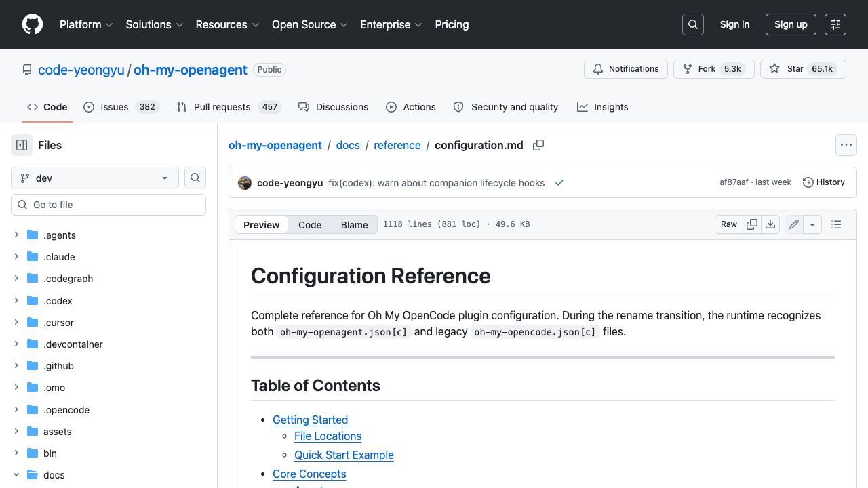Click the search magnifier icon in header

693,24
